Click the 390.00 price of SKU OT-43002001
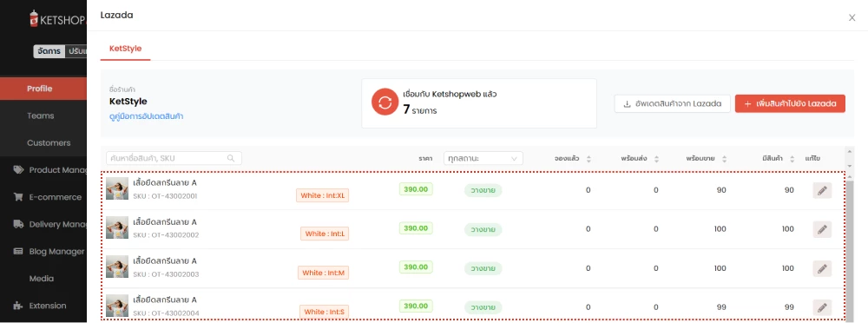868x323 pixels. point(416,189)
